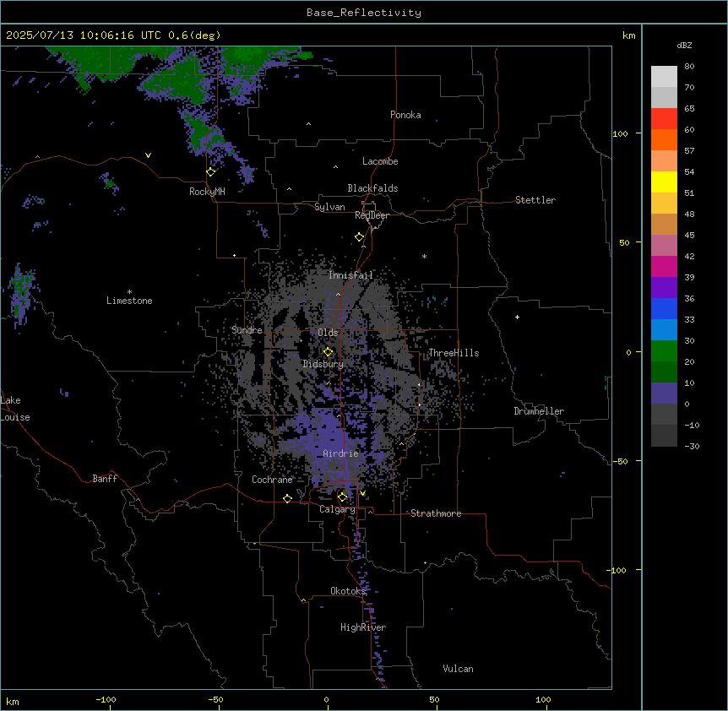Click the Okotoks town label
Screen dimensions: 728x711
pyautogui.click(x=348, y=591)
